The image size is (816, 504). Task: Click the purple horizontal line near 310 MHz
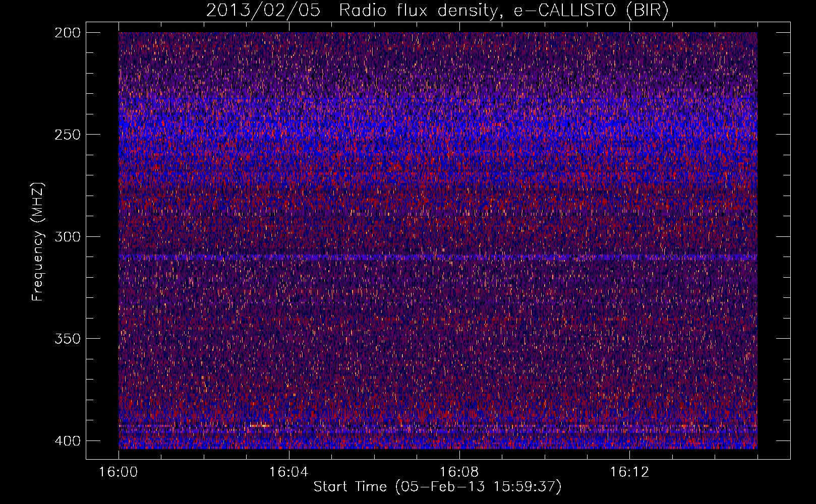(x=438, y=257)
